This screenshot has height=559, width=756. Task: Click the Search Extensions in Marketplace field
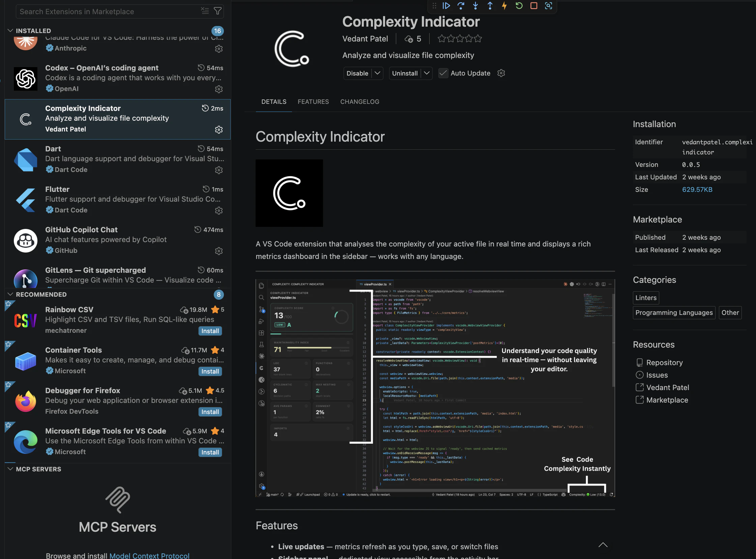101,11
